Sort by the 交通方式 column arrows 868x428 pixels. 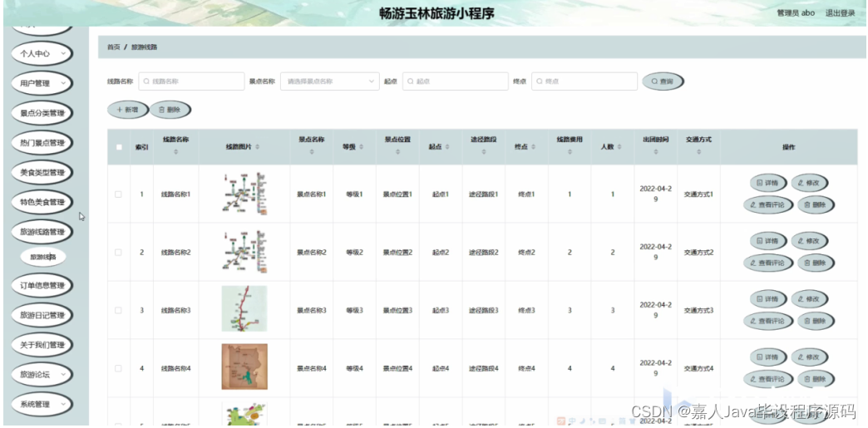699,152
